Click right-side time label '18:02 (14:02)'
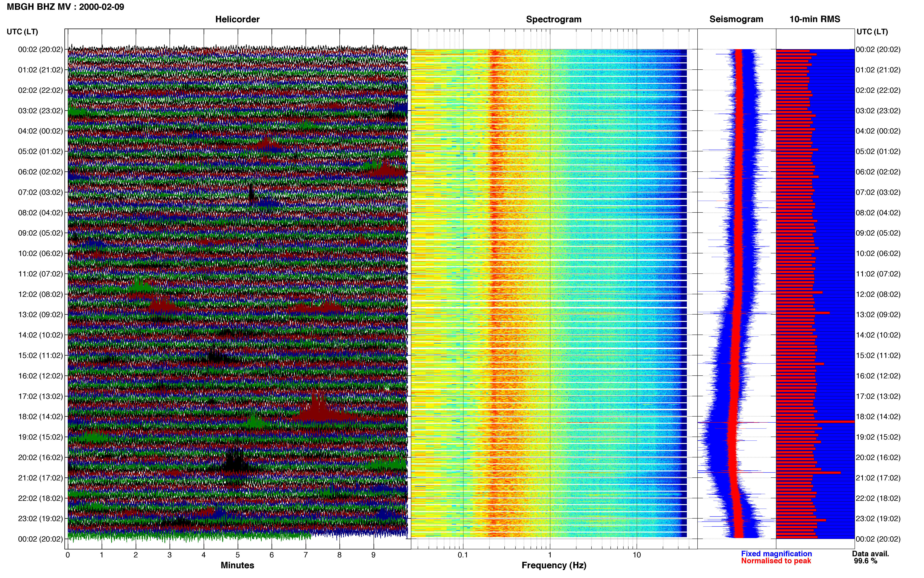The height and width of the screenshot is (578, 924). (x=878, y=417)
